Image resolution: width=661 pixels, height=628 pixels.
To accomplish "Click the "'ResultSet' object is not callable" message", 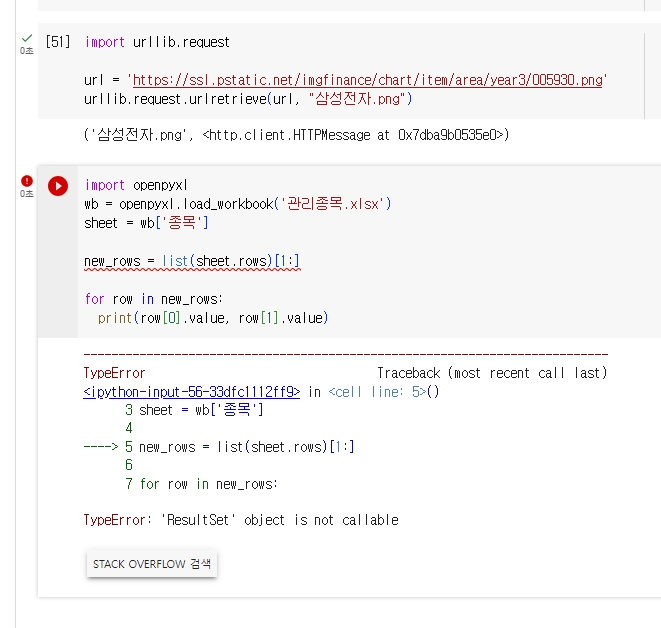I will pos(279,520).
